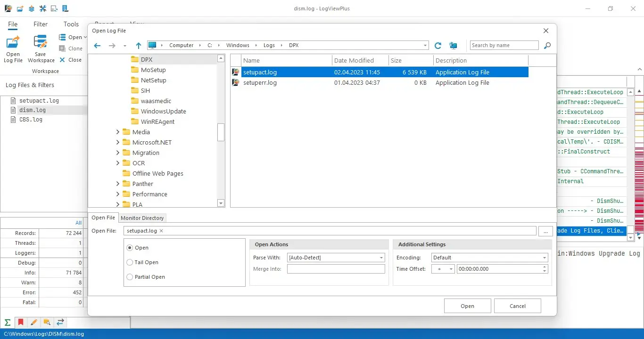Click the Open button to confirm dialog
The image size is (644, 339).
[x=468, y=306]
